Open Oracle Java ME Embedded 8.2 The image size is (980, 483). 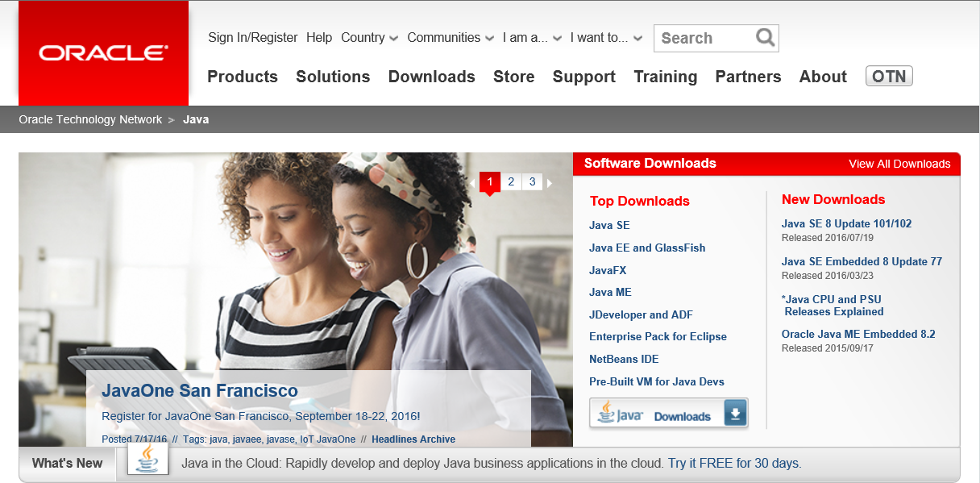click(858, 334)
